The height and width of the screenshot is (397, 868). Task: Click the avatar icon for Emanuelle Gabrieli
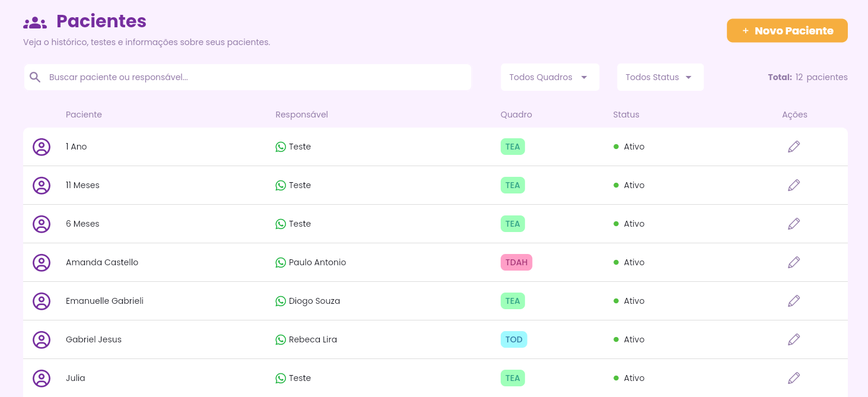tap(42, 301)
